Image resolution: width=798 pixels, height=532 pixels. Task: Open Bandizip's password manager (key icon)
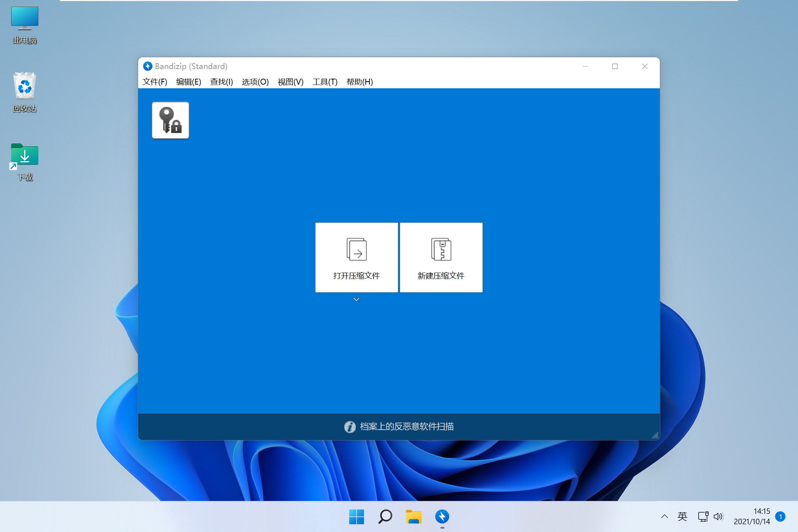pos(170,120)
